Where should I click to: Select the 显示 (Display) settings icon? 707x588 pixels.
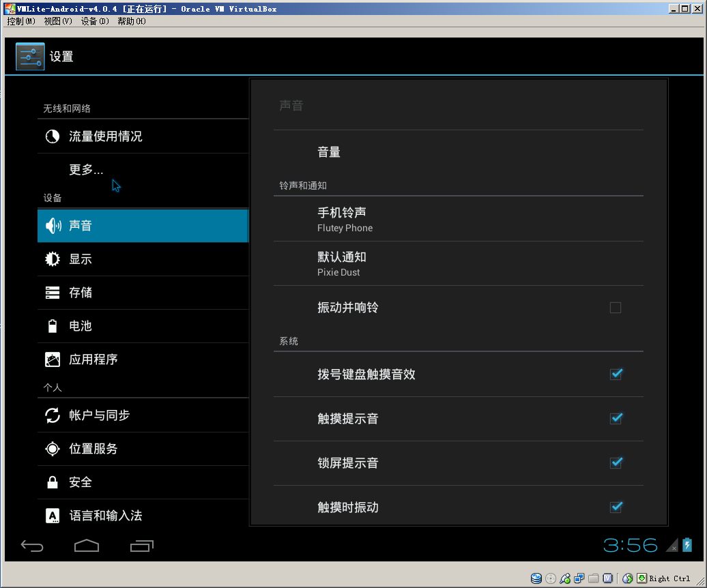coord(53,259)
